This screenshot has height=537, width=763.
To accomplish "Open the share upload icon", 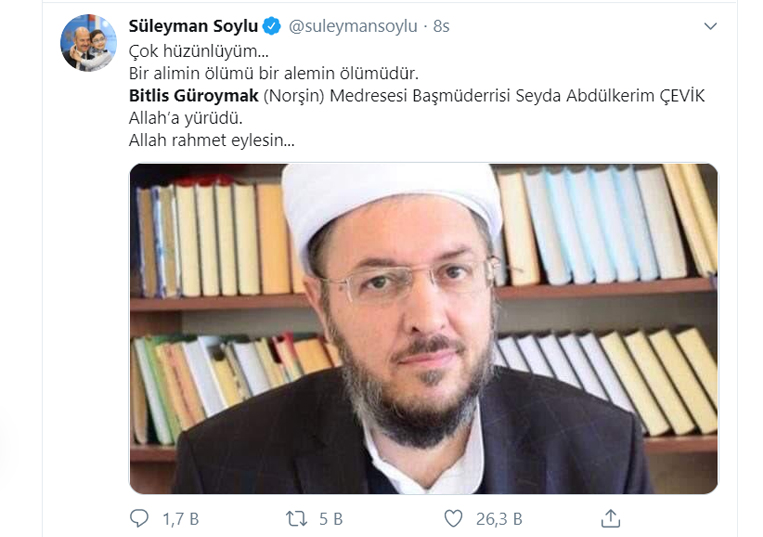I will click(x=610, y=519).
